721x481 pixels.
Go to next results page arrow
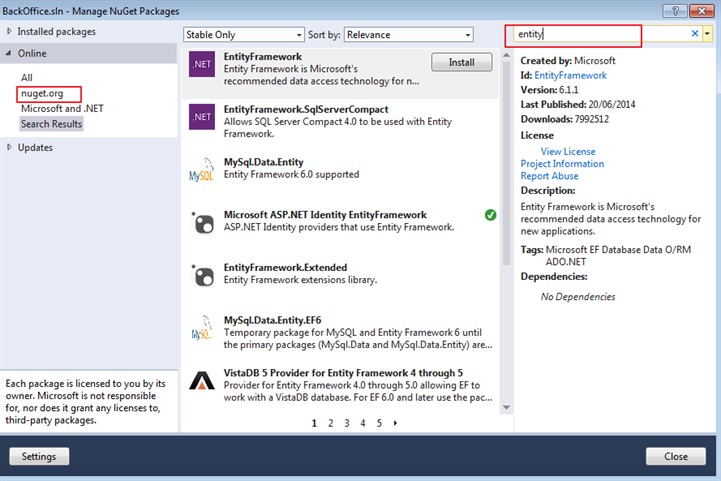[395, 423]
